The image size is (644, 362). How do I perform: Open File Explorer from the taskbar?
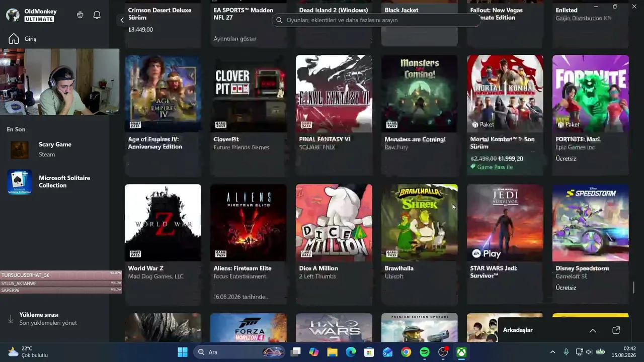[333, 352]
